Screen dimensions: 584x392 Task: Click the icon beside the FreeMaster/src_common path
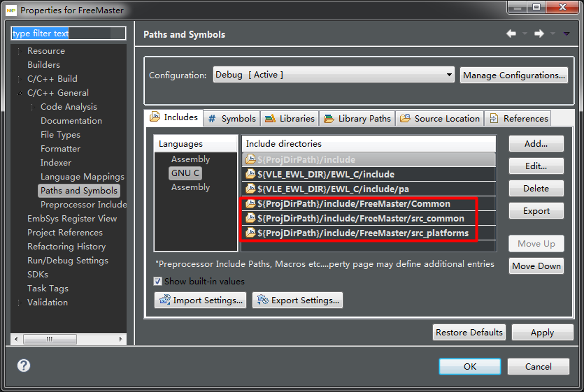click(x=250, y=218)
